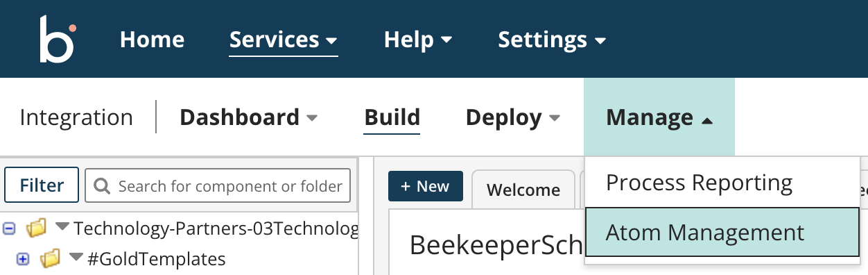868x275 pixels.
Task: Switch to the Build tab
Action: [x=392, y=117]
